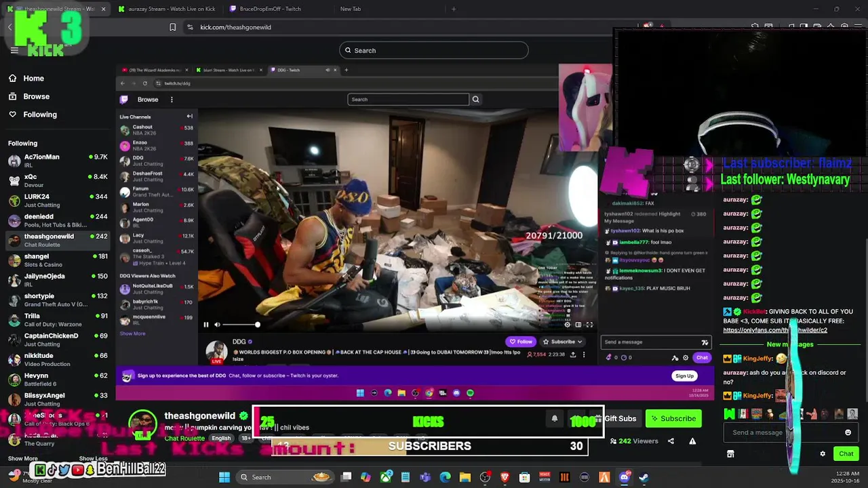Report stream via warning triangle icon
Screen dimensions: 868x488
pyautogui.click(x=692, y=441)
